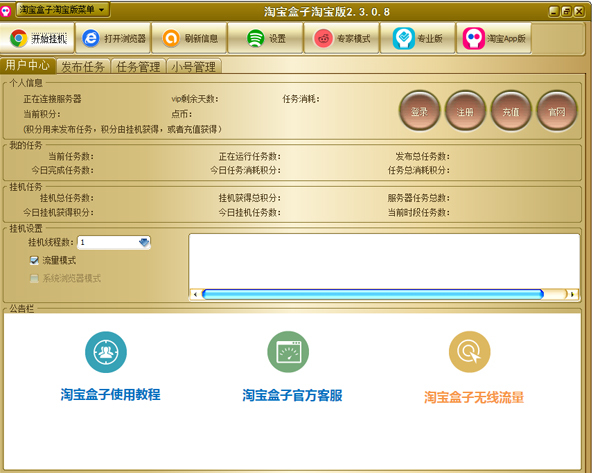Screen dimensions: 592x473
Task: Open 淘宝盒子淘宝版菜单 dropdown menu
Action: click(63, 10)
